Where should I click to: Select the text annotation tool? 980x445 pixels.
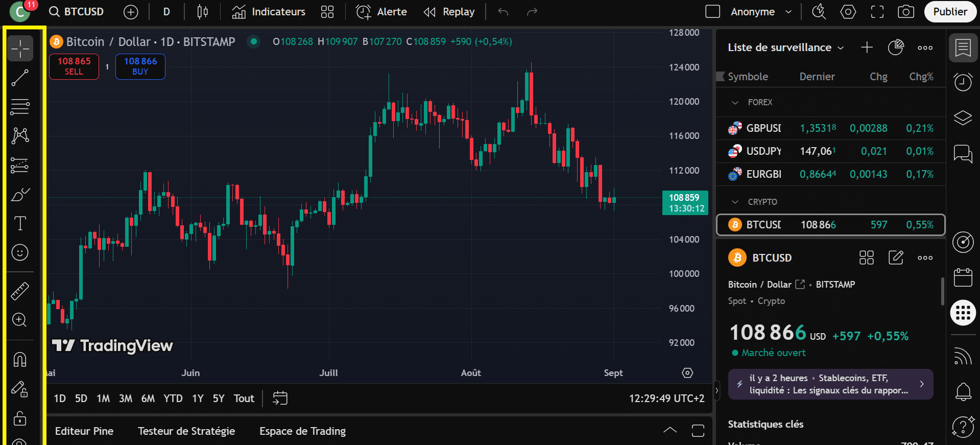coord(20,223)
